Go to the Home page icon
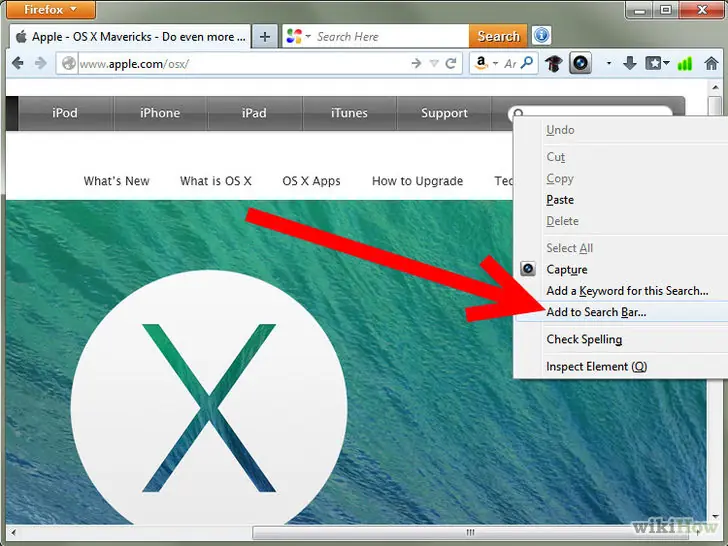728x546 pixels. click(x=711, y=63)
